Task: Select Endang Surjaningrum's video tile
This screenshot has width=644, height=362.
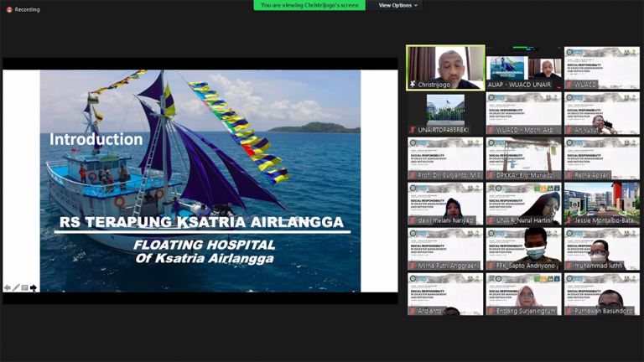Action: click(523, 293)
